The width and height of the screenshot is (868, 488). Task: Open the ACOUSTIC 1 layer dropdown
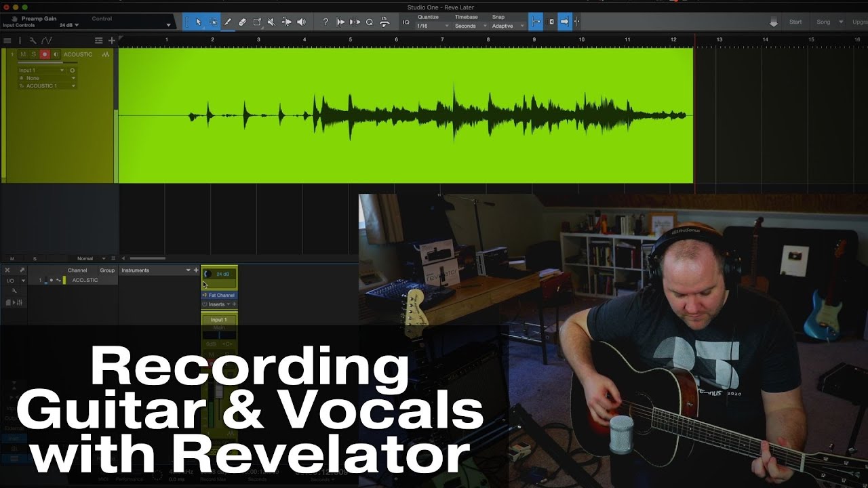click(x=47, y=86)
